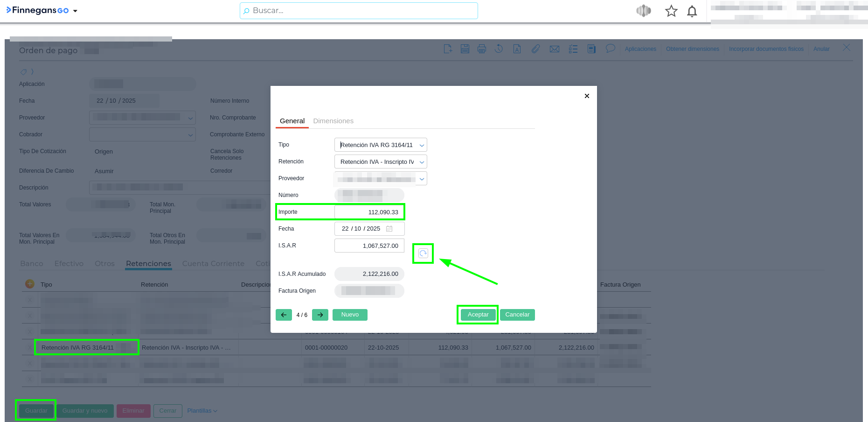
Task: Click the notifications bell icon
Action: pyautogui.click(x=692, y=11)
